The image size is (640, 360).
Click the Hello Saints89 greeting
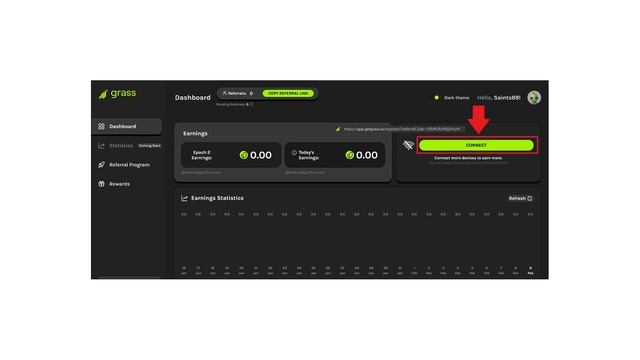tap(499, 98)
